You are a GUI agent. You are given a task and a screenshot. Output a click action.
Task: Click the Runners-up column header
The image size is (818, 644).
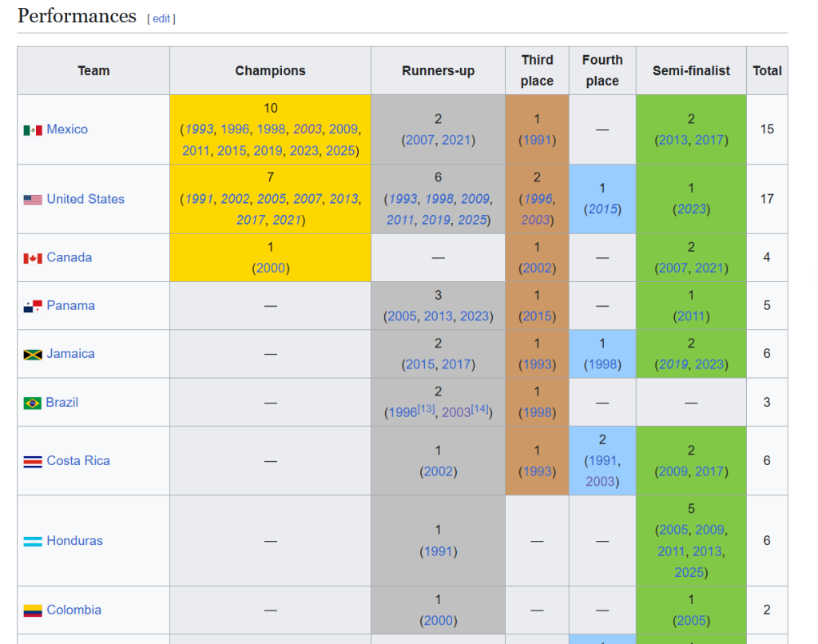coord(439,70)
